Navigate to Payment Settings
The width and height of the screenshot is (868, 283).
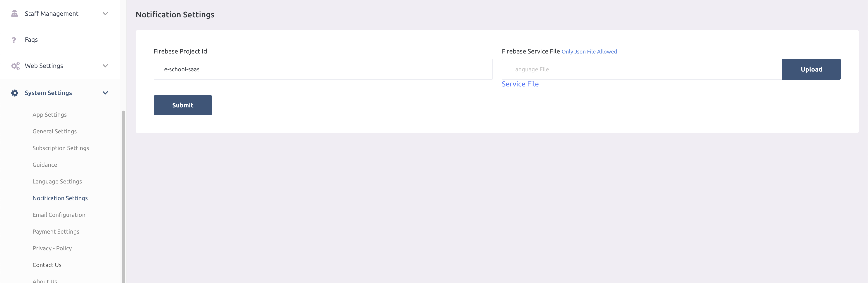click(56, 232)
